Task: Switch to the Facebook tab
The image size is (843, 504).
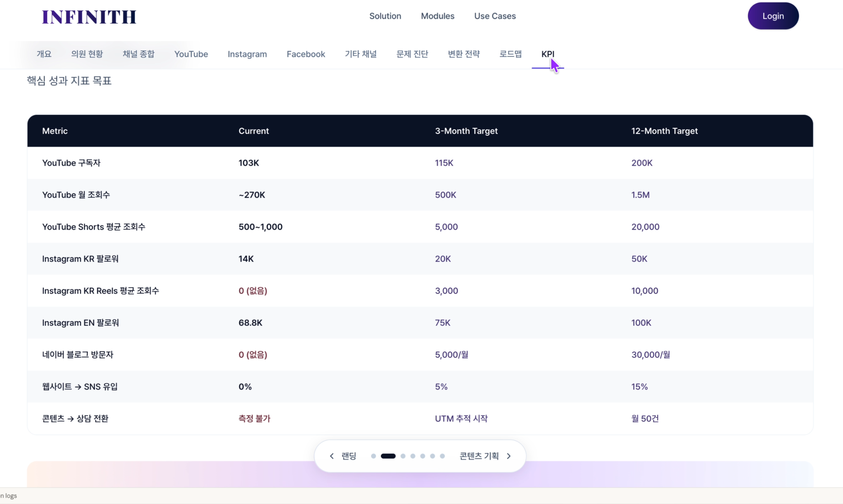Action: pos(306,54)
